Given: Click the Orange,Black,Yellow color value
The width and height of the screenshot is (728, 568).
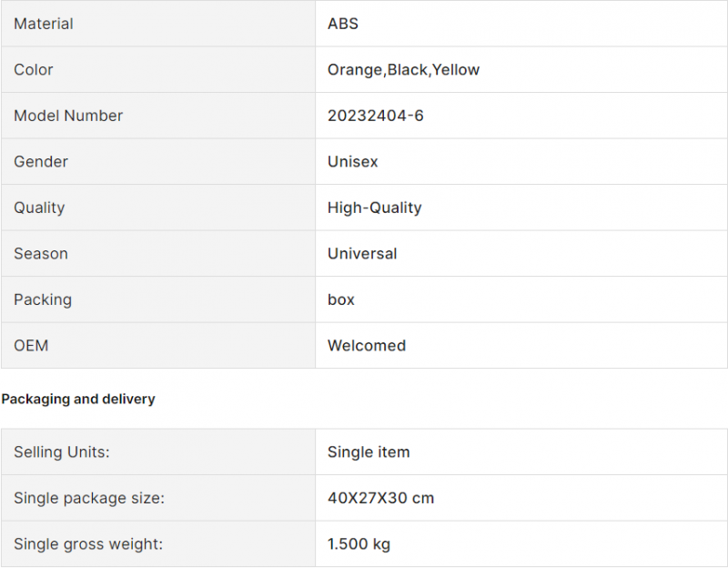Looking at the screenshot, I should pyautogui.click(x=403, y=70).
